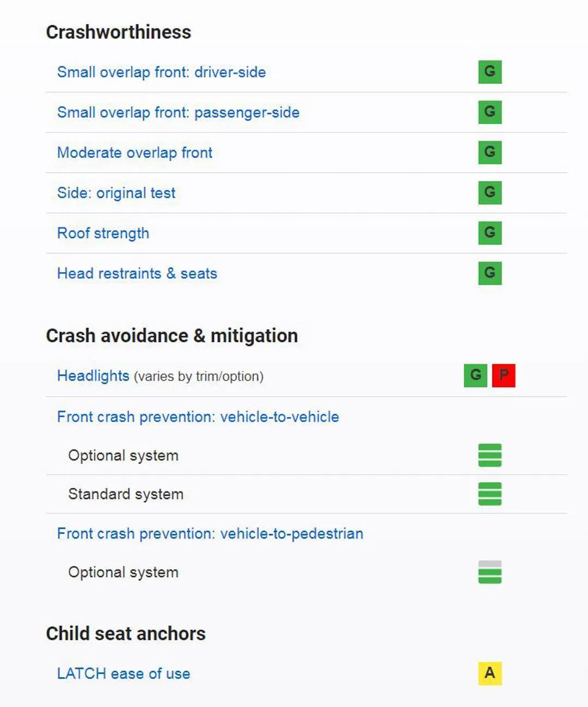Click the Standard system green rating bars
The image size is (588, 707).
pyautogui.click(x=489, y=494)
